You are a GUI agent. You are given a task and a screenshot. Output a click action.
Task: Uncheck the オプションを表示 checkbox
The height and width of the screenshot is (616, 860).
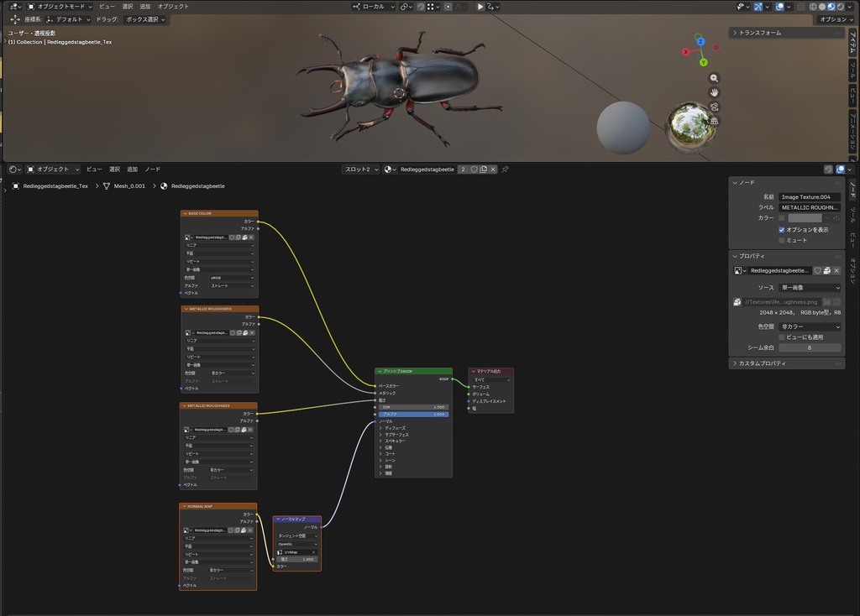pos(782,230)
